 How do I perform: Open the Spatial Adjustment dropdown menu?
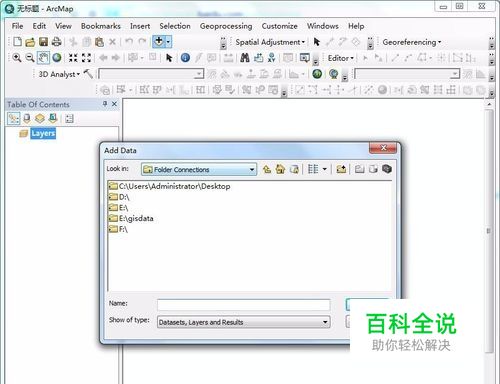point(270,42)
